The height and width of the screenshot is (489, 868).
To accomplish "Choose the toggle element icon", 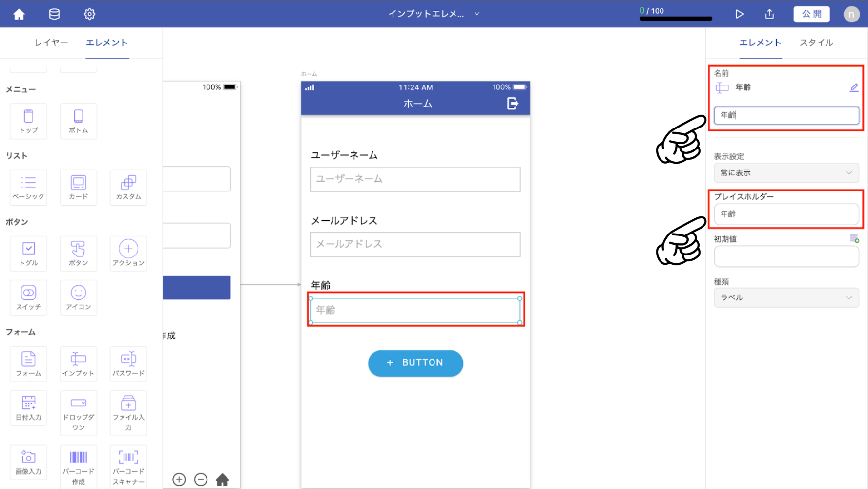I will coord(29,254).
